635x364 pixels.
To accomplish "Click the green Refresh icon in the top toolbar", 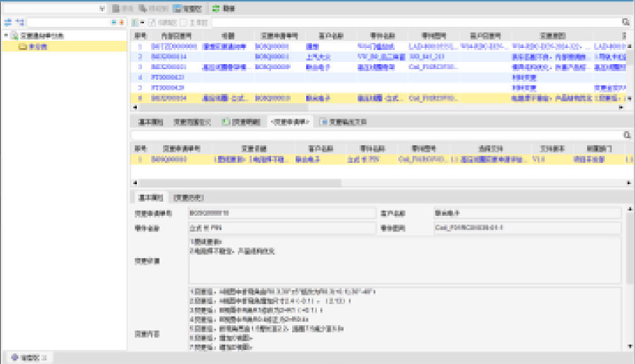I will [x=215, y=8].
